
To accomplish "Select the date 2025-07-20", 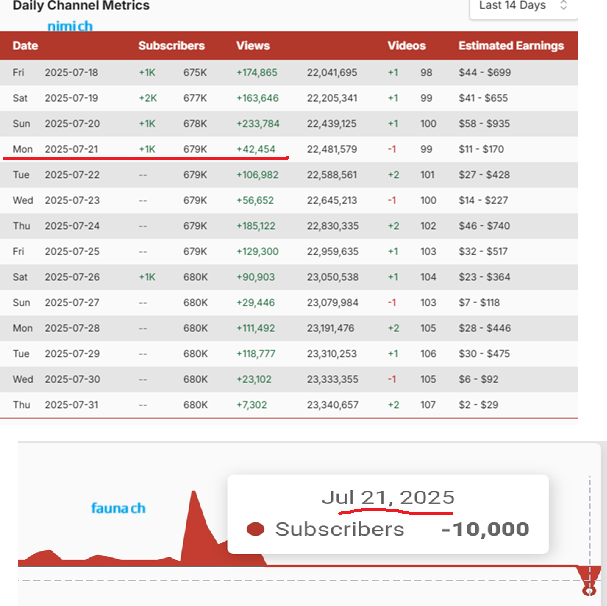I will tap(72, 124).
